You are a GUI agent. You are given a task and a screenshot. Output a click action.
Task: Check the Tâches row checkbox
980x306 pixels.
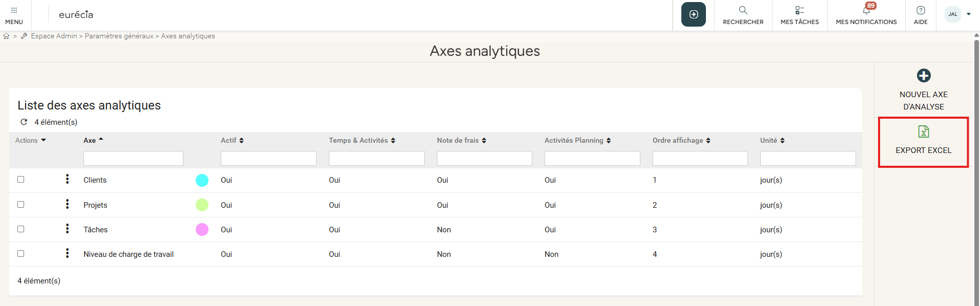pos(21,229)
